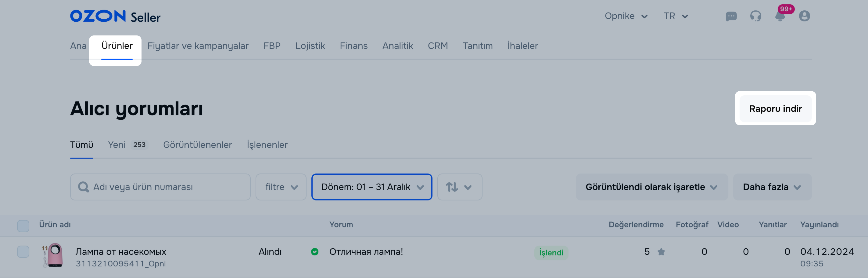Expand the filtre dropdown

click(281, 187)
